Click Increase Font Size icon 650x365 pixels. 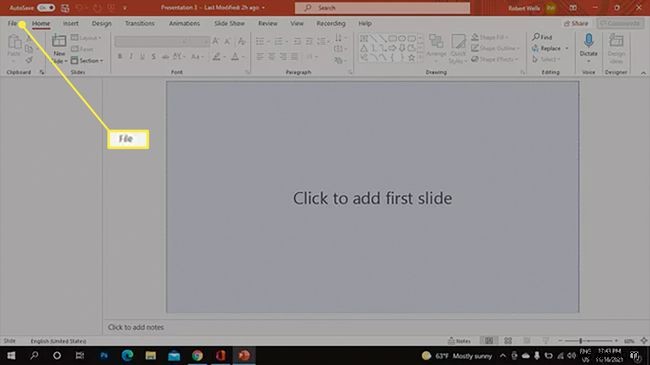[x=216, y=41]
